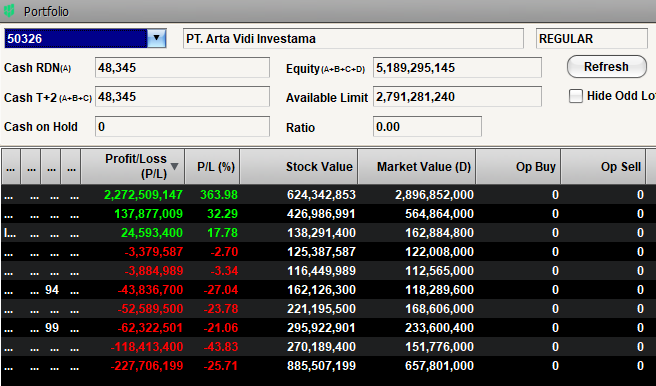Click the Available Limit value field
Image resolution: width=656 pixels, height=386 pixels.
pos(457,97)
